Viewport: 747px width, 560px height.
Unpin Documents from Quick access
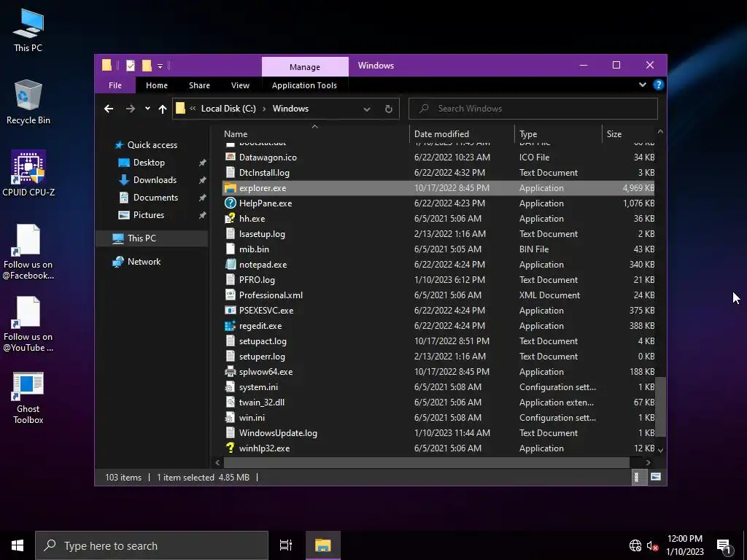pos(203,197)
